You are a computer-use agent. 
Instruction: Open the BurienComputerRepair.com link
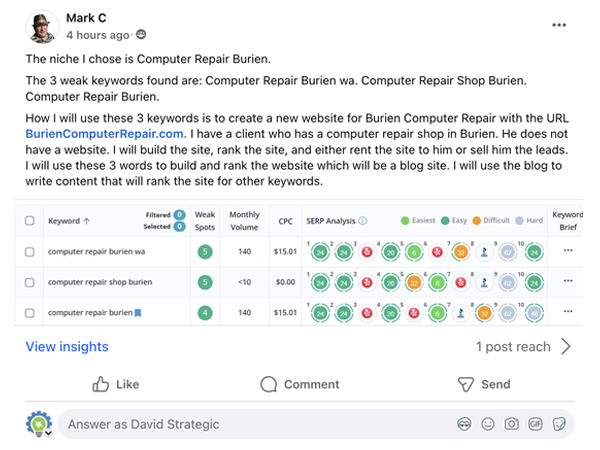(106, 134)
